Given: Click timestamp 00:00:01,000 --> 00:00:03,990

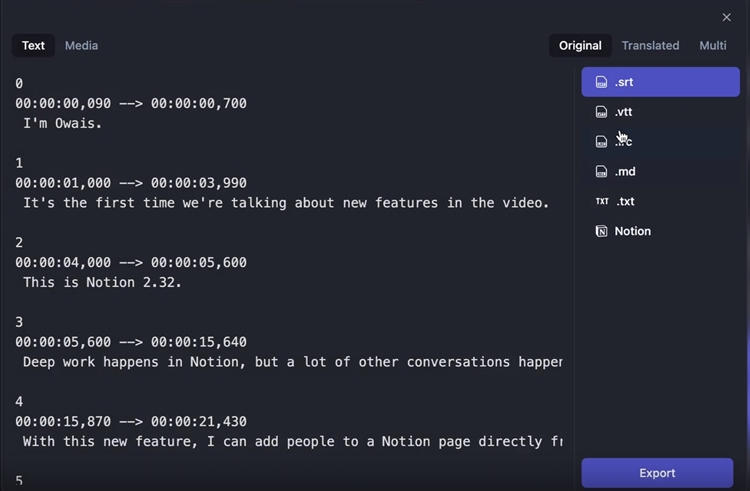Looking at the screenshot, I should tap(131, 183).
